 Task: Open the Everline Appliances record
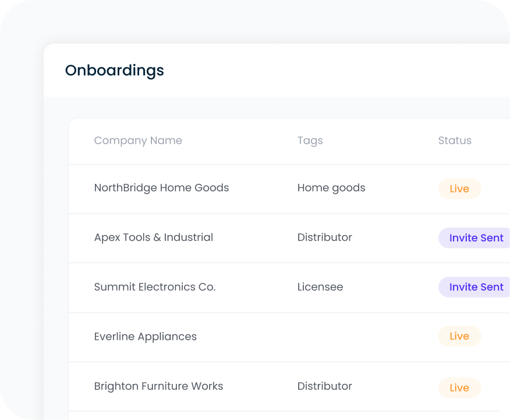pos(146,336)
